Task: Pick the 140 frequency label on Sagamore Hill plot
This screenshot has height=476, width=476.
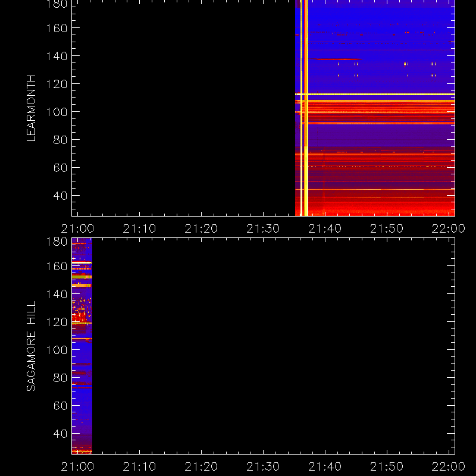Action: [57, 294]
